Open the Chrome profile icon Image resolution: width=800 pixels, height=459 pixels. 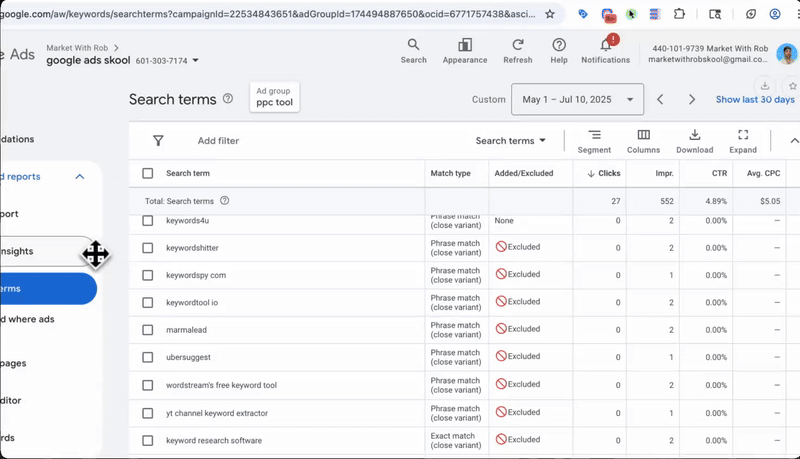pyautogui.click(x=775, y=14)
